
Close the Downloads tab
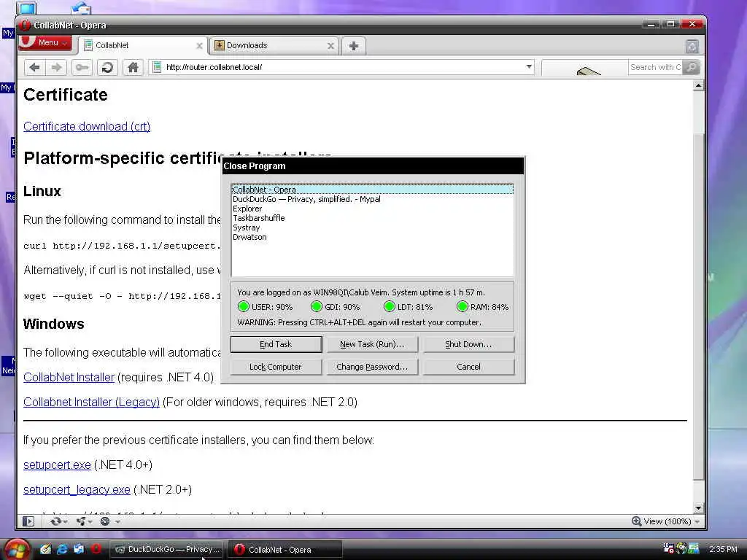[330, 46]
